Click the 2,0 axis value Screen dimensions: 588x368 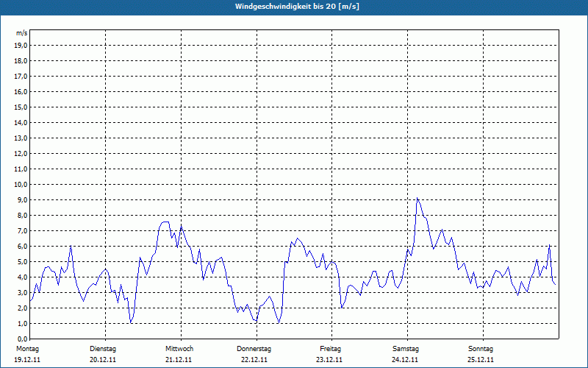click(22, 308)
